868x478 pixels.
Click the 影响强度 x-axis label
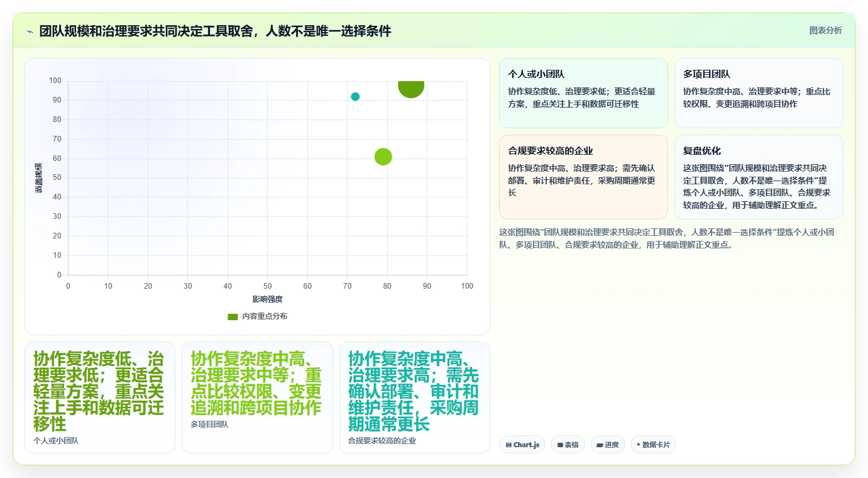coord(267,299)
